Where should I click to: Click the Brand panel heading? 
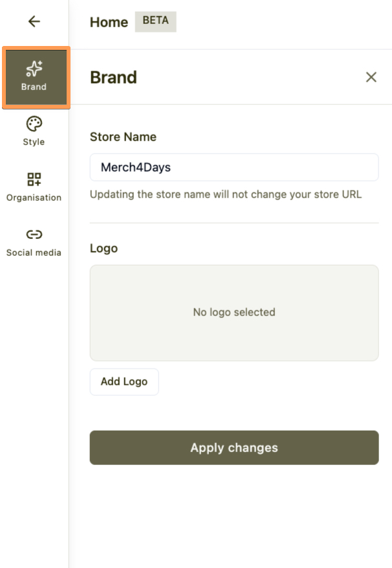(113, 78)
